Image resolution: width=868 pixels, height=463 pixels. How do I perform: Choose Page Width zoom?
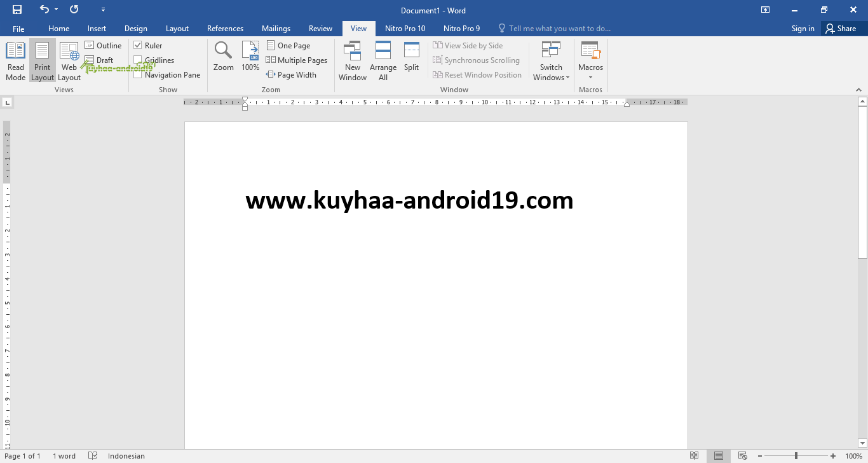tap(292, 75)
